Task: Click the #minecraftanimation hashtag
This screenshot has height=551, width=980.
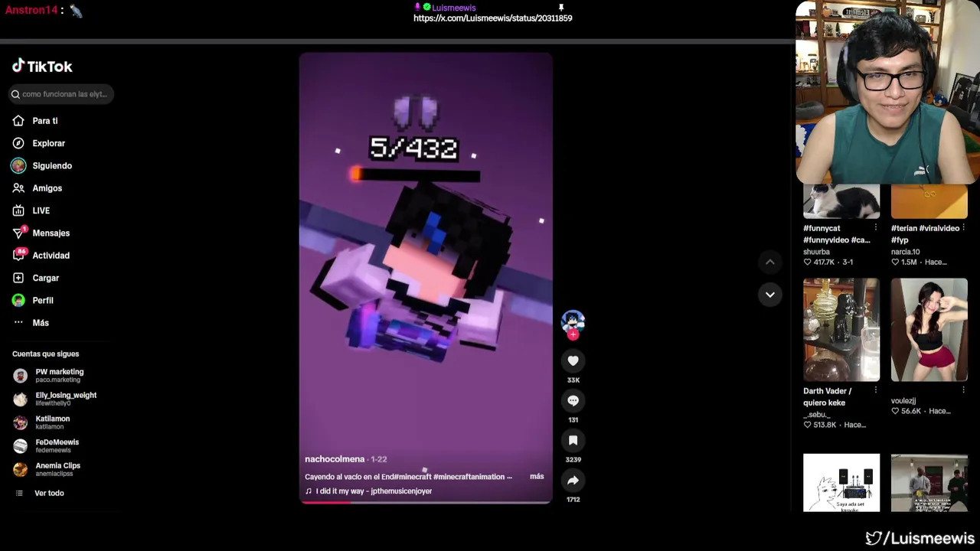Action: [469, 477]
